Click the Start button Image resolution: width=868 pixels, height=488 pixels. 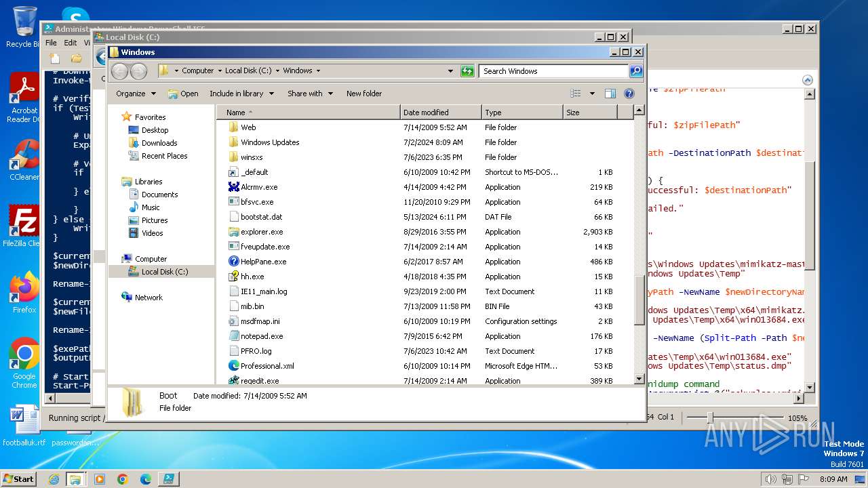tap(18, 479)
